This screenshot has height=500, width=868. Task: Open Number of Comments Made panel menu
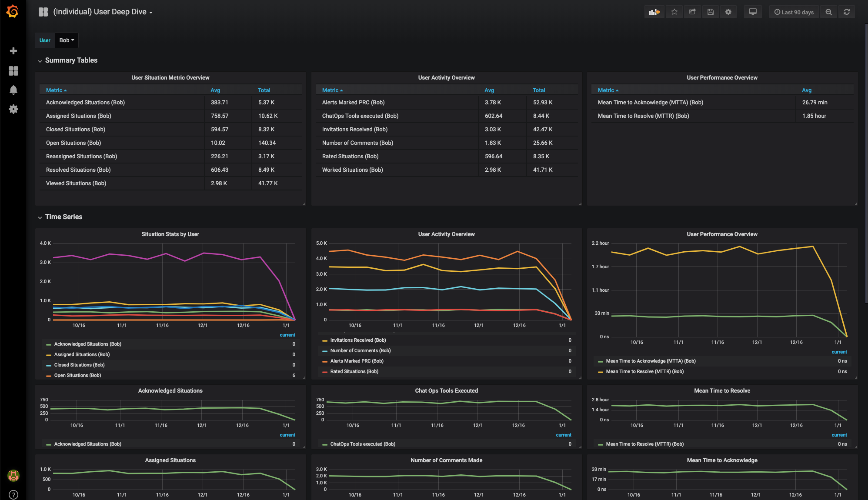point(446,460)
